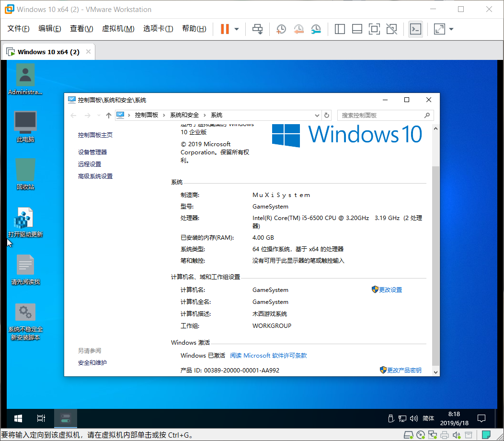
Task: Click the scroll up arrow in system window
Action: click(x=435, y=128)
